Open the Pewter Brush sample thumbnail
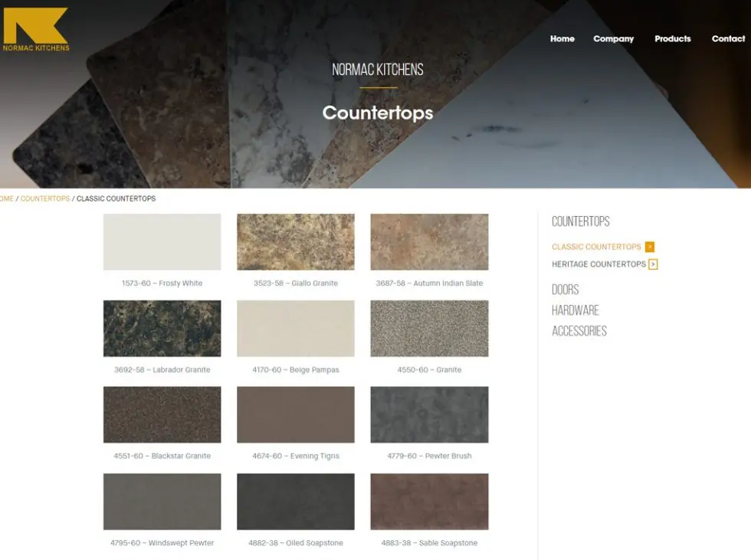 [429, 414]
